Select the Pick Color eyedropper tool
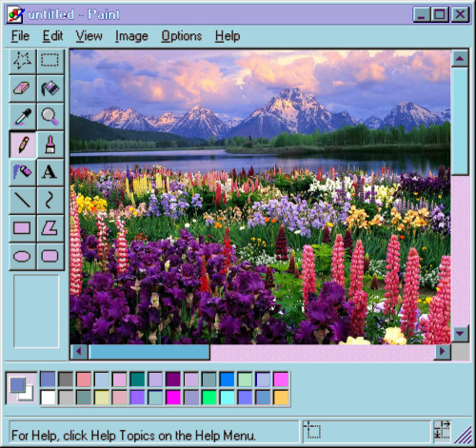 tap(23, 116)
